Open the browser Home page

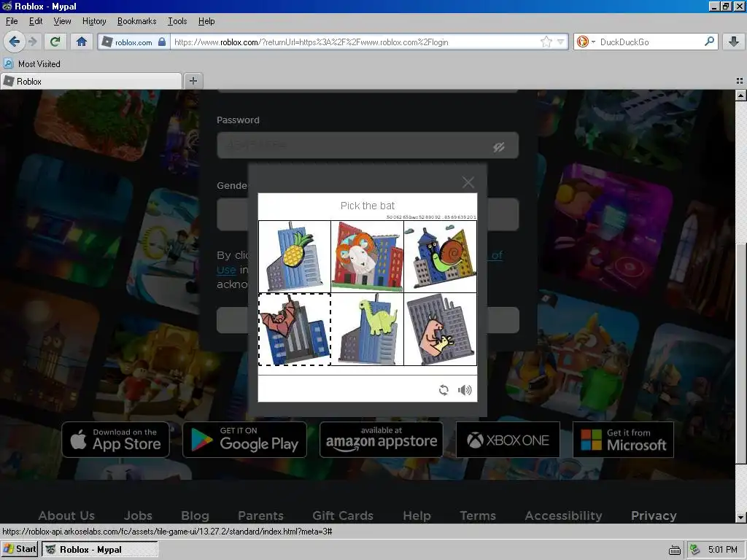pos(82,42)
